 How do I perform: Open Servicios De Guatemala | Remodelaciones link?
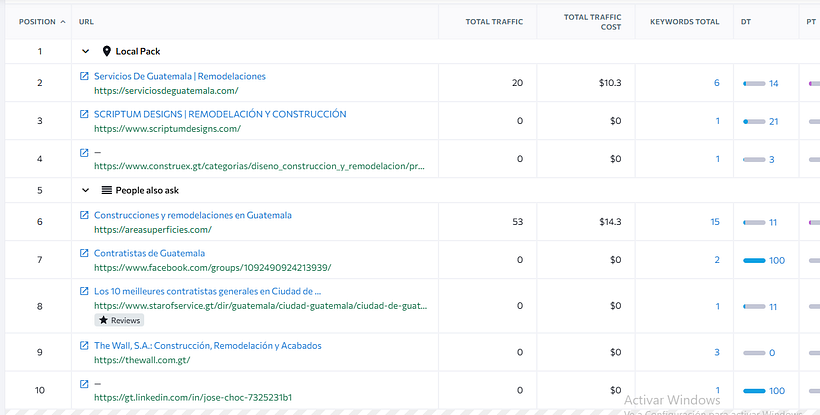pyautogui.click(x=179, y=76)
